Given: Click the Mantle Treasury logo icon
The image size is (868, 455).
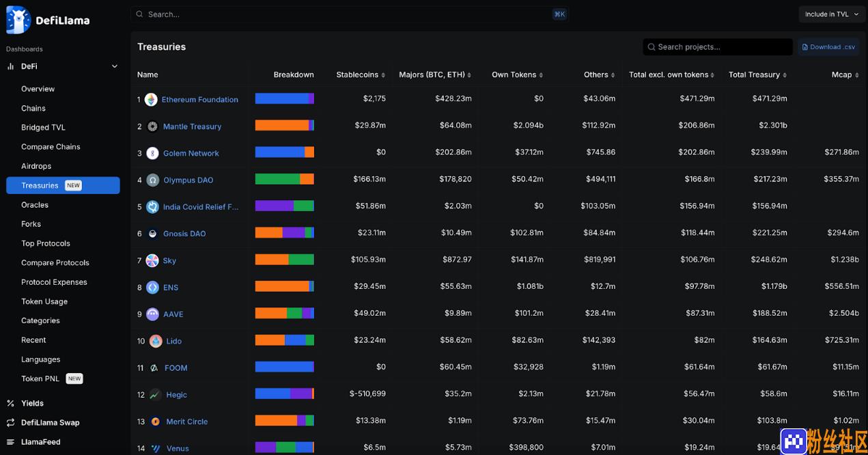Looking at the screenshot, I should point(152,126).
